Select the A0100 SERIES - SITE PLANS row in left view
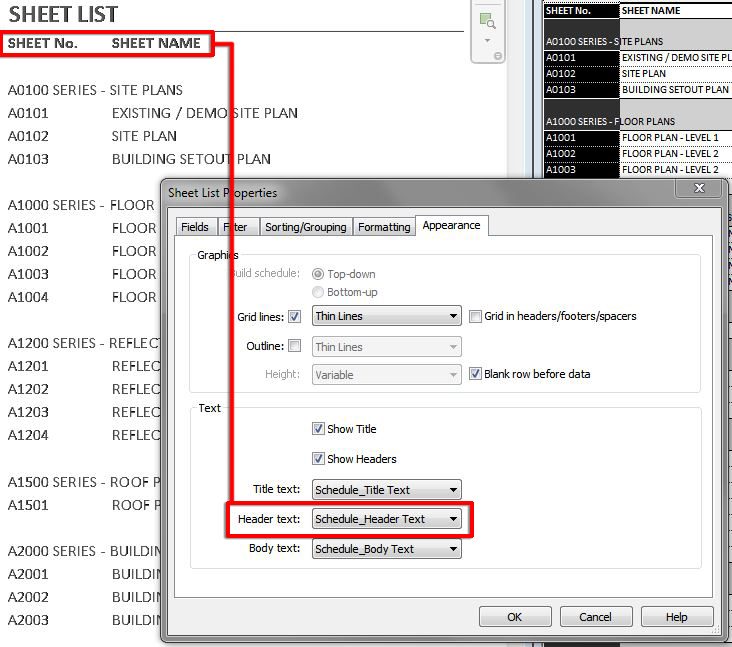 (95, 90)
